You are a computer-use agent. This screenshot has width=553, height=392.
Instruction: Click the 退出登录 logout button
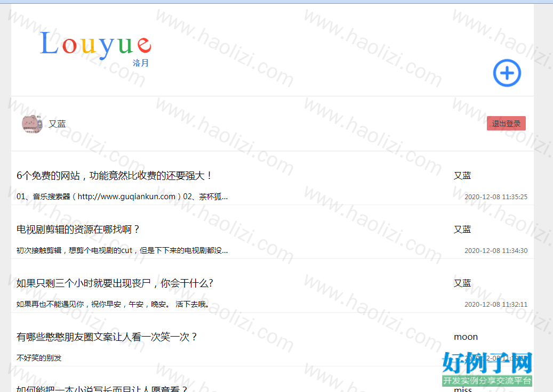(x=506, y=123)
